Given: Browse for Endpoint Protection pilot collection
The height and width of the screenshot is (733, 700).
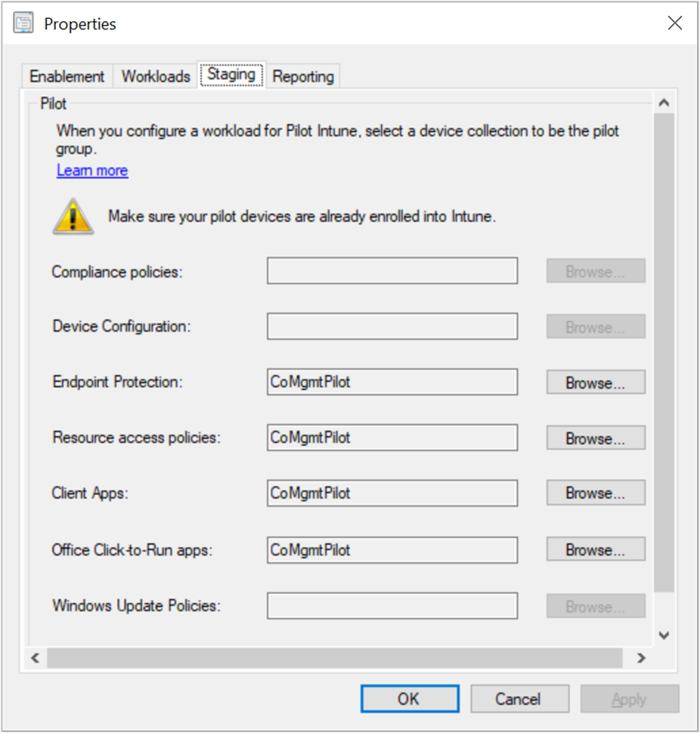Looking at the screenshot, I should 595,382.
